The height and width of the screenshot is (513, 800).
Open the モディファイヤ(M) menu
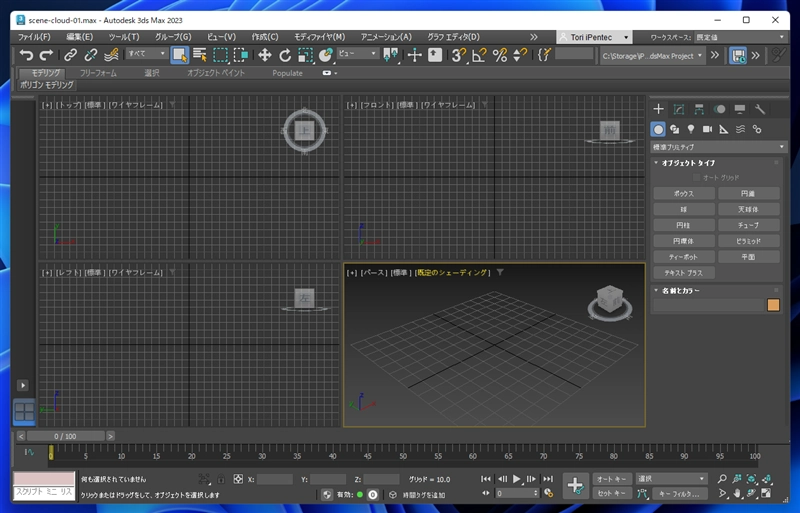click(x=319, y=37)
